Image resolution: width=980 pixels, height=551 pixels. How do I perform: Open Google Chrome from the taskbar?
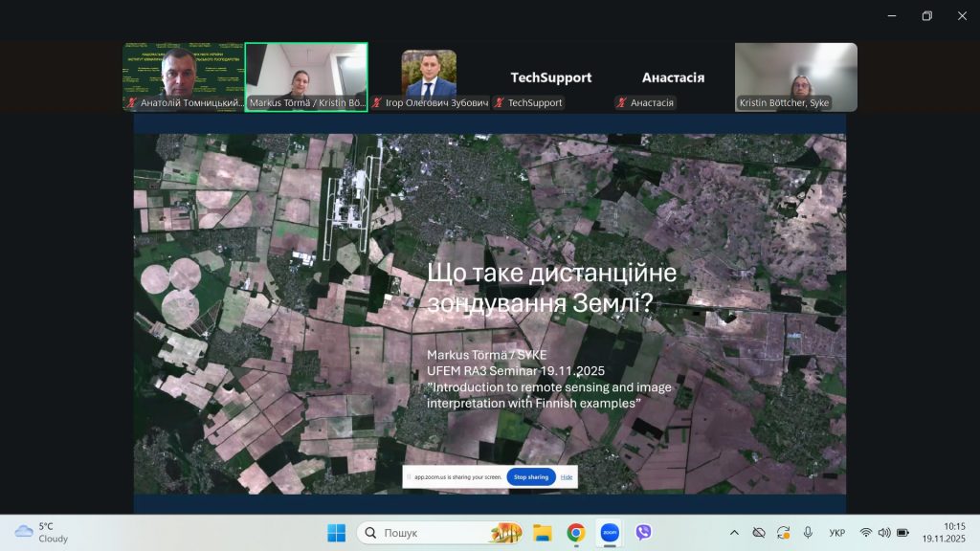(x=575, y=533)
